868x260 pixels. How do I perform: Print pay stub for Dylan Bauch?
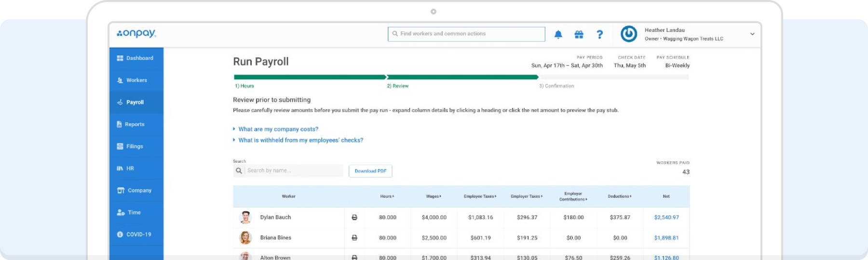(354, 218)
